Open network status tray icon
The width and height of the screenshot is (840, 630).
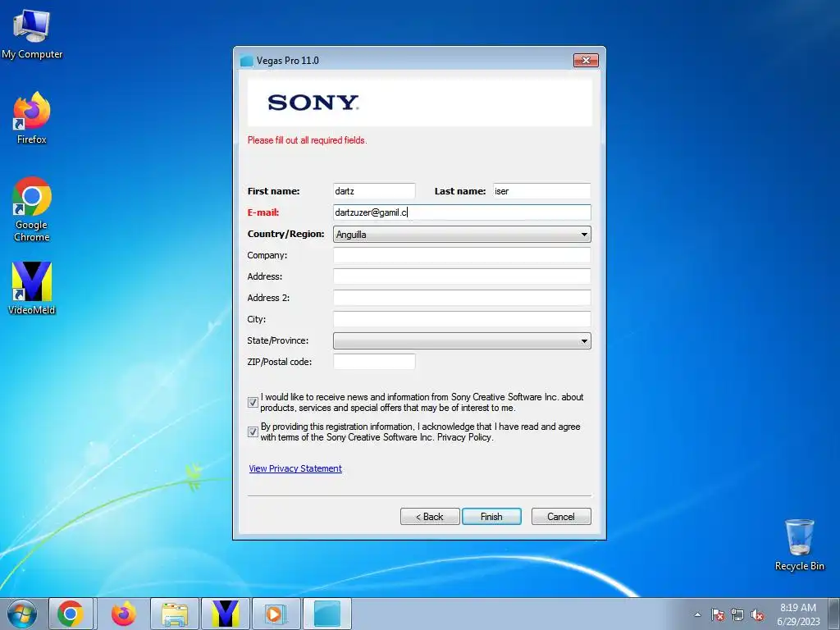(737, 614)
